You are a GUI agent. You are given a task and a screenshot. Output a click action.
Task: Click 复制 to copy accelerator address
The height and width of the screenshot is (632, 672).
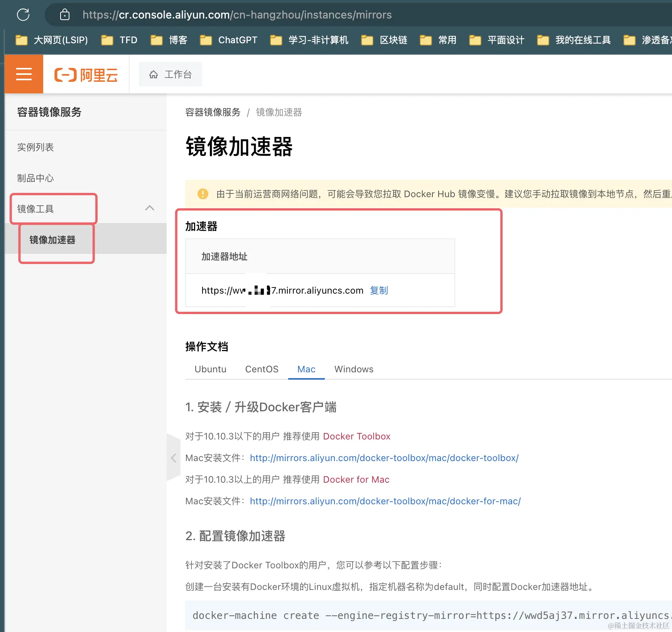click(x=379, y=290)
